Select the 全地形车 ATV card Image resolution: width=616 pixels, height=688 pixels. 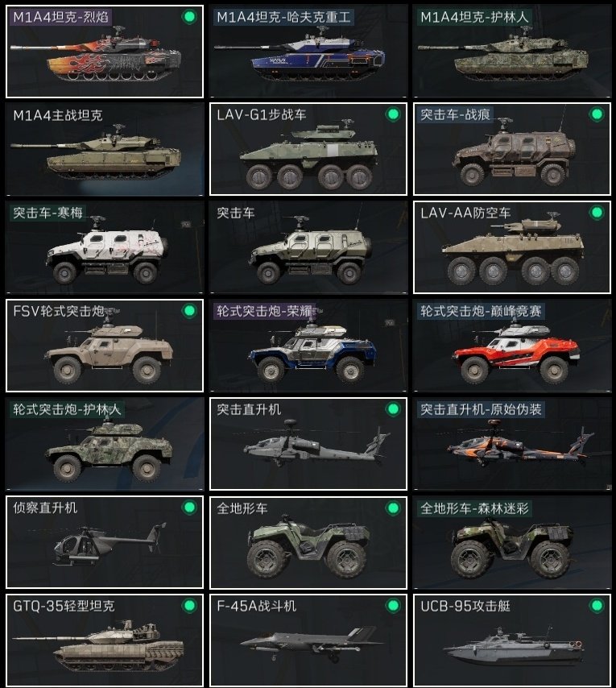pos(308,542)
